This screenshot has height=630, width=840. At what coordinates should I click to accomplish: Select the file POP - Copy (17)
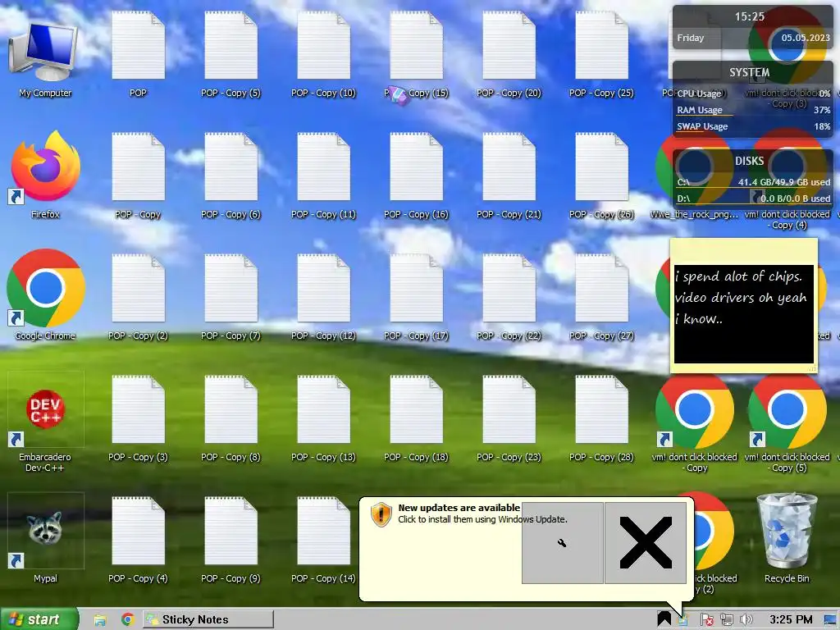(416, 297)
